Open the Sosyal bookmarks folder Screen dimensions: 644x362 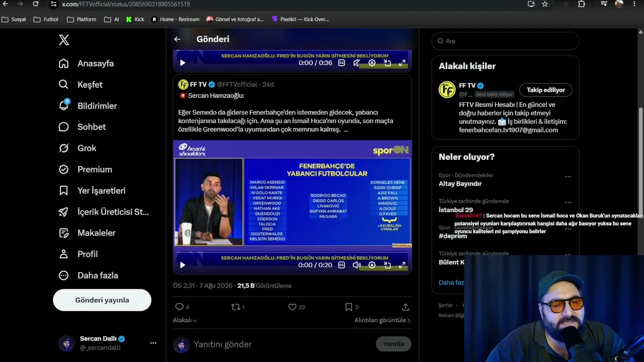click(14, 20)
